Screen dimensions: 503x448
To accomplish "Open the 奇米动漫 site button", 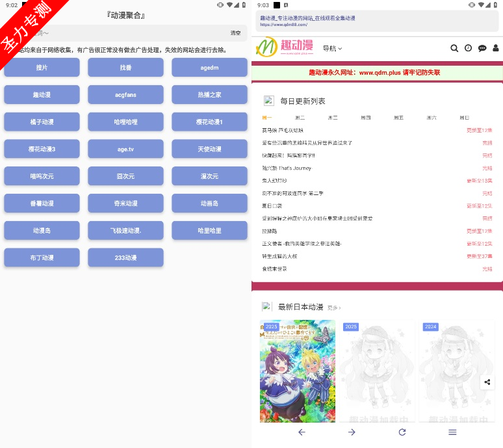I will pyautogui.click(x=126, y=203).
